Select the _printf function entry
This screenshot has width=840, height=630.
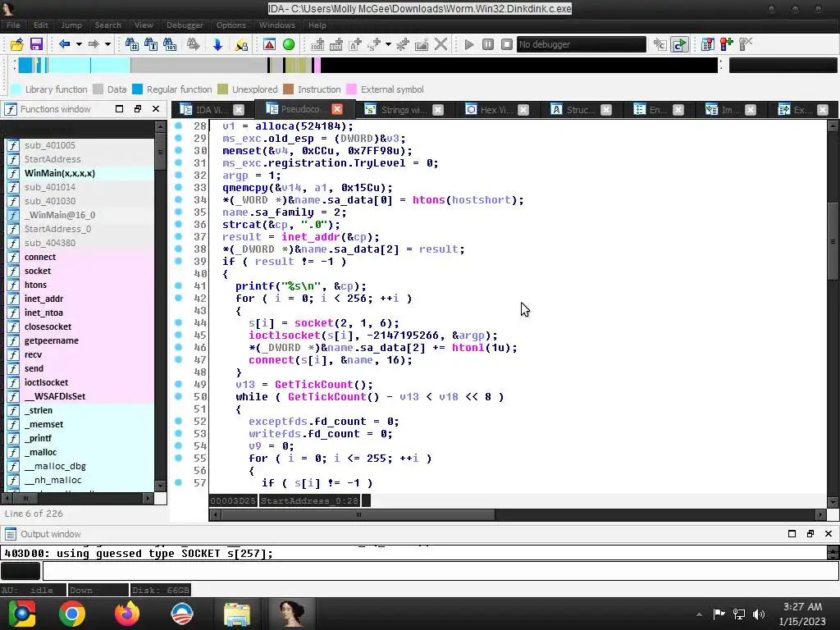pos(38,438)
